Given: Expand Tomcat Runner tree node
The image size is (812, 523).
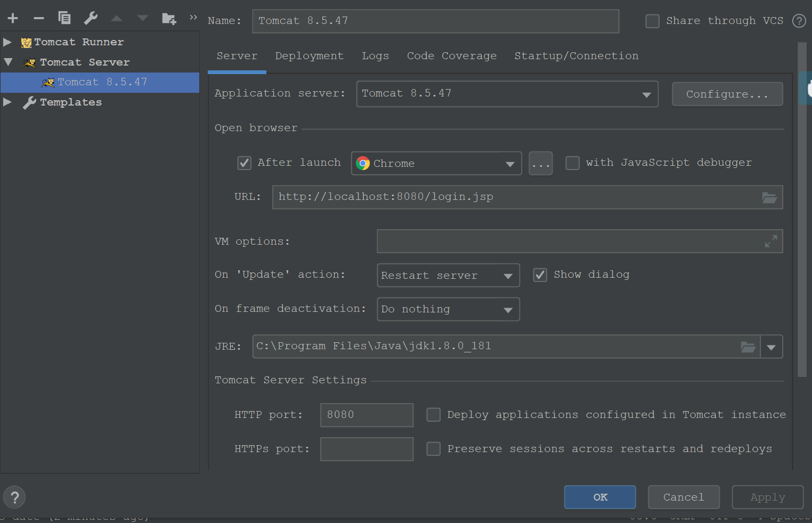Looking at the screenshot, I should tap(7, 42).
